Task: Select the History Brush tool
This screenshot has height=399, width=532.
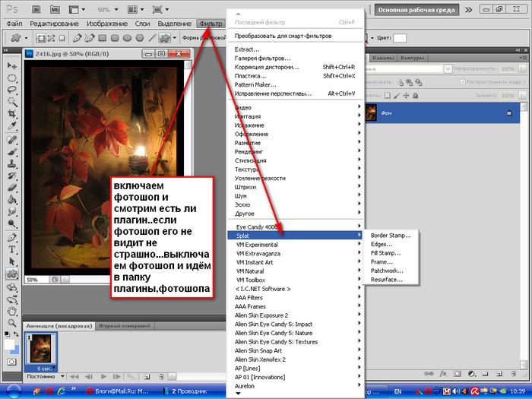Action: click(12, 176)
